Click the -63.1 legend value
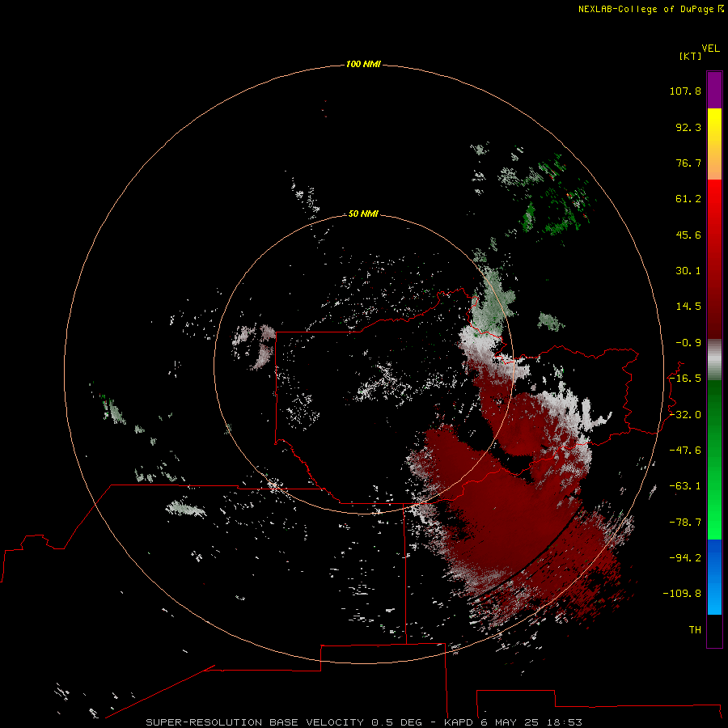 tap(685, 486)
